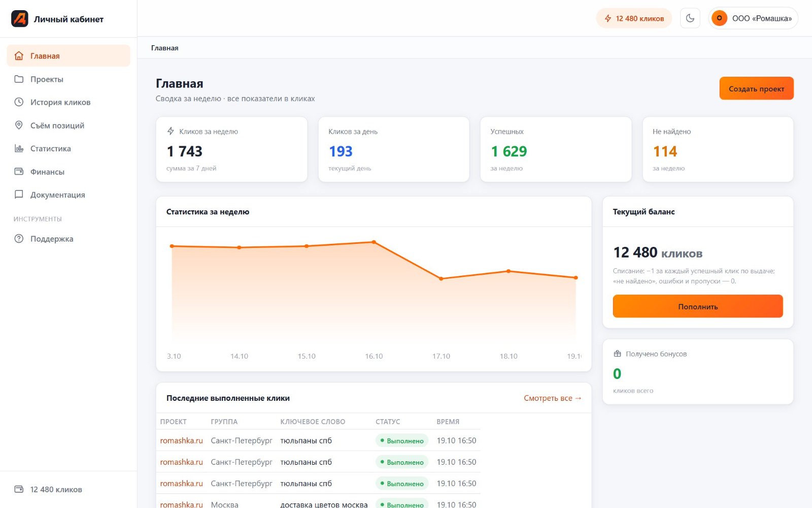
Task: Click 12 480 кликов in sidebar footer
Action: (x=56, y=489)
